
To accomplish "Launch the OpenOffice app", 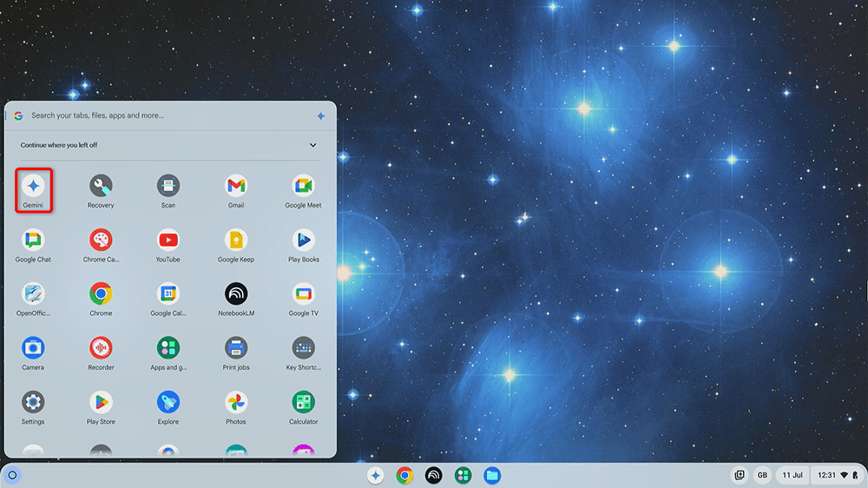I will pos(33,299).
